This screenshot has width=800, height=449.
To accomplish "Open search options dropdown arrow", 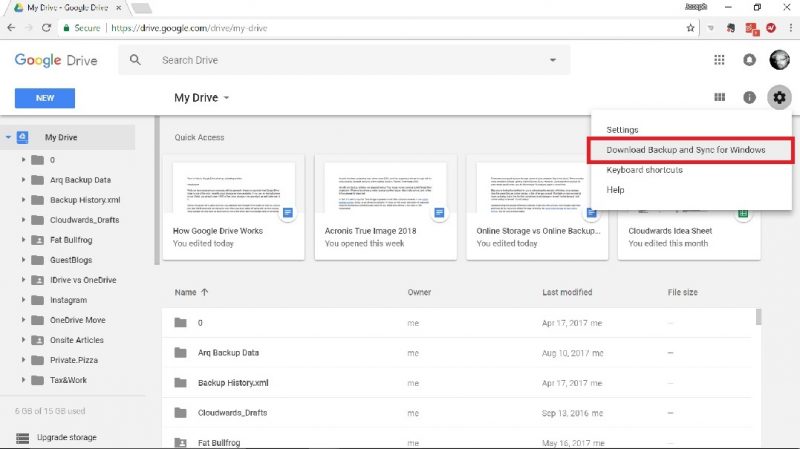I will click(x=553, y=60).
